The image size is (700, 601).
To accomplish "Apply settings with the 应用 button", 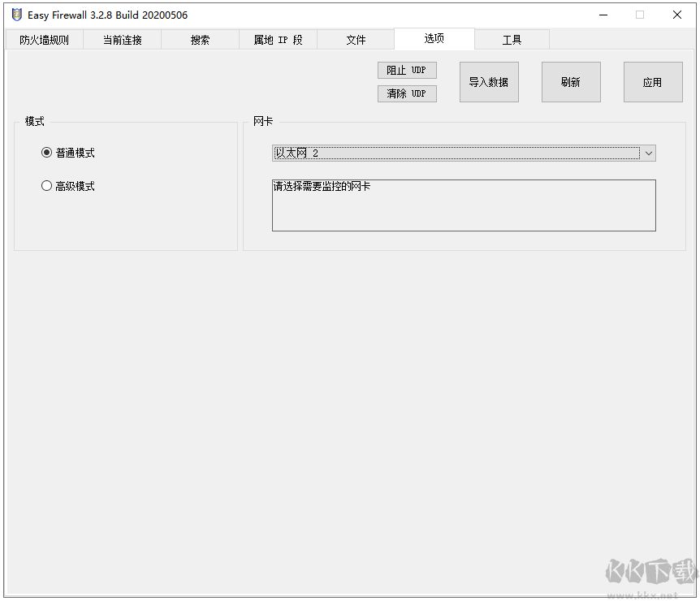I will [x=653, y=81].
